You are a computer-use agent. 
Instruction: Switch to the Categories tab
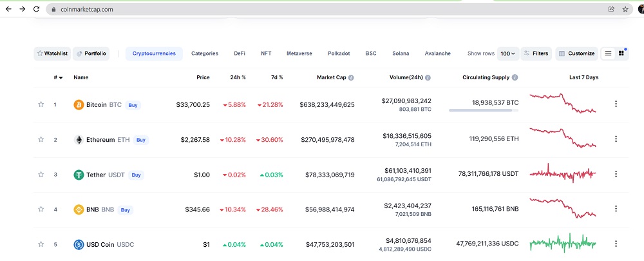coord(205,53)
